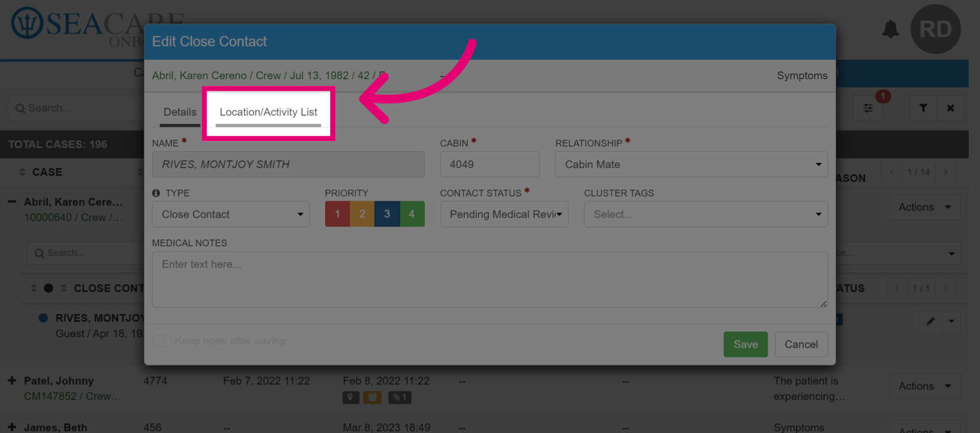Viewport: 980px width, 433px height.
Task: Click the close contacts Search box
Action: (x=86, y=253)
